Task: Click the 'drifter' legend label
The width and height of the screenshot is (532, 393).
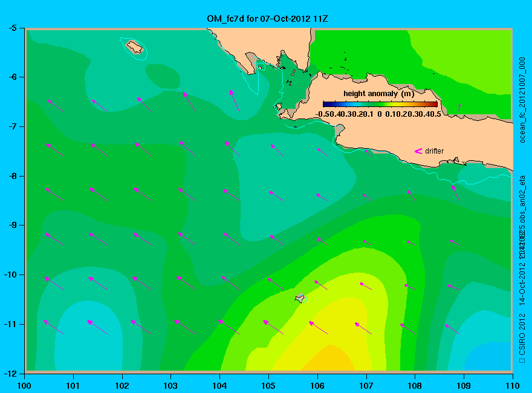Action: [x=434, y=151]
